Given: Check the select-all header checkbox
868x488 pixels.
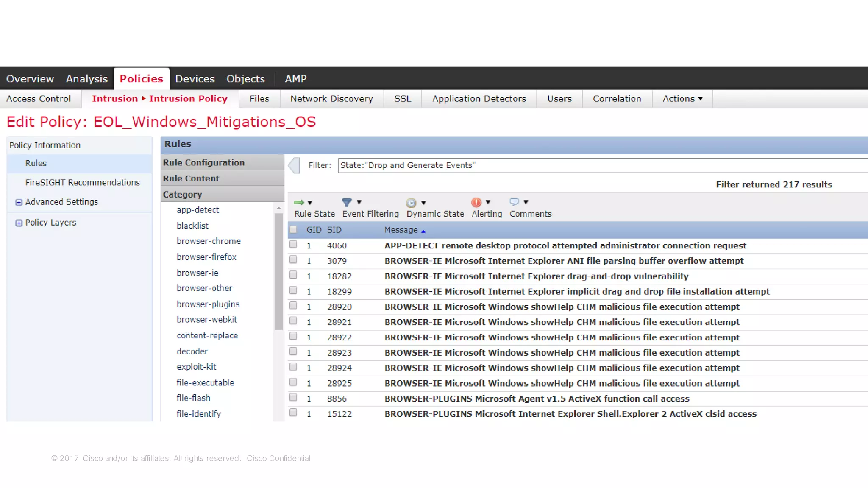Looking at the screenshot, I should click(x=293, y=230).
